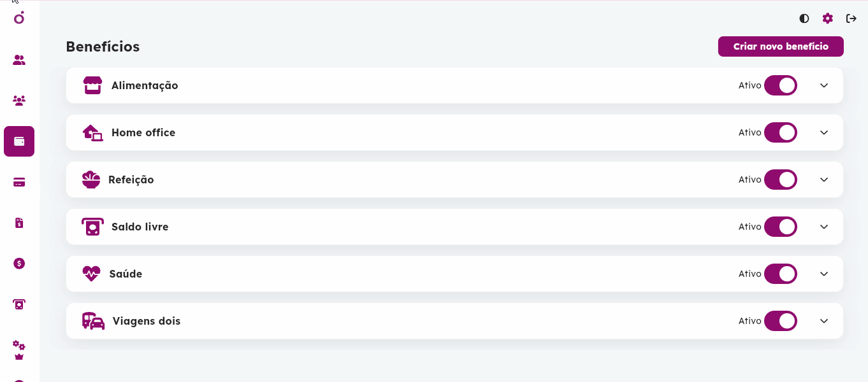This screenshot has width=868, height=382.
Task: Toggle the dark mode contrast icon
Action: (804, 18)
